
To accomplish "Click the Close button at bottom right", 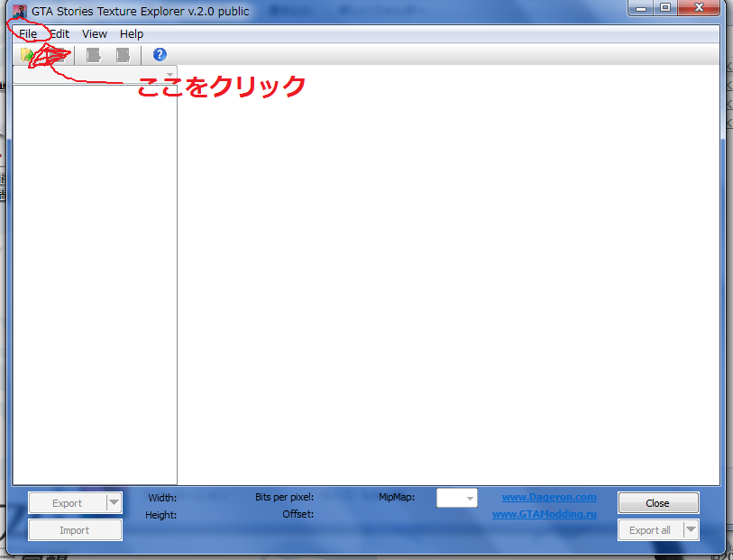I will click(x=658, y=503).
